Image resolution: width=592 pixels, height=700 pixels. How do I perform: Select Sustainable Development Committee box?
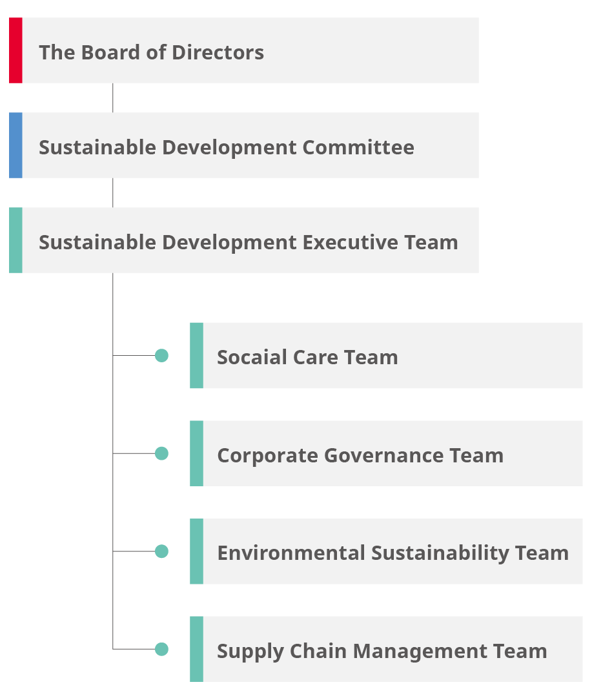pyautogui.click(x=244, y=145)
